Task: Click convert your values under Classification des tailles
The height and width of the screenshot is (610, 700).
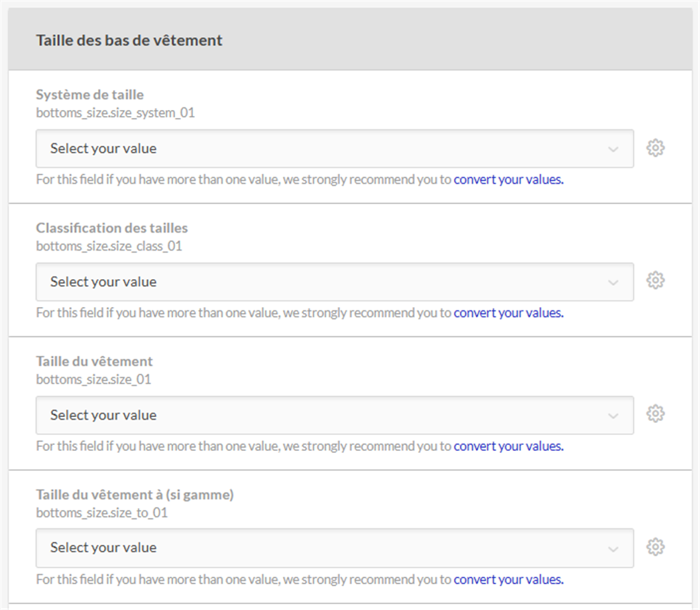Action: pyautogui.click(x=508, y=313)
